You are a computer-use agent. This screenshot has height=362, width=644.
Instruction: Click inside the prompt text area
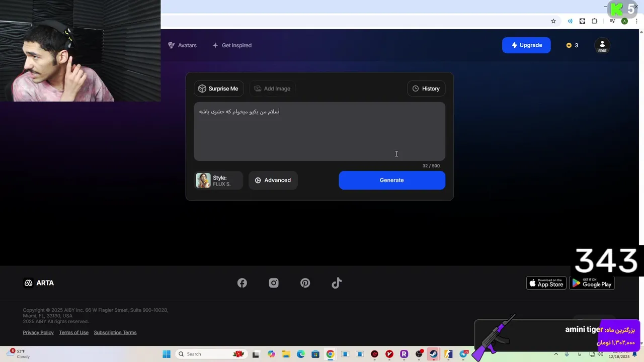319,131
